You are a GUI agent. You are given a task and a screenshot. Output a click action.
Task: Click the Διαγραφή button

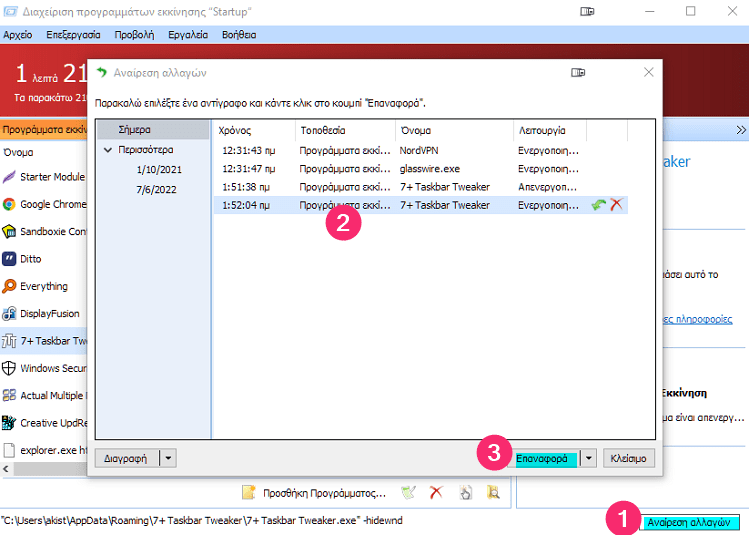(x=126, y=458)
